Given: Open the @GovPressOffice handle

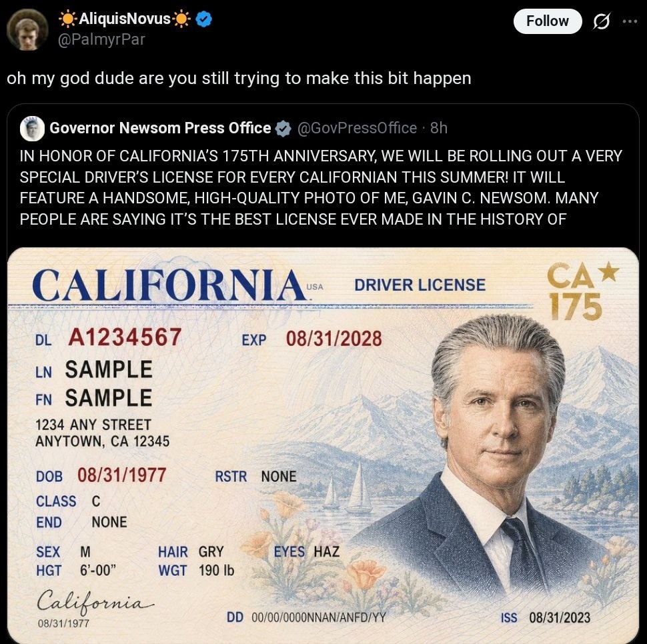Looking at the screenshot, I should coord(357,128).
